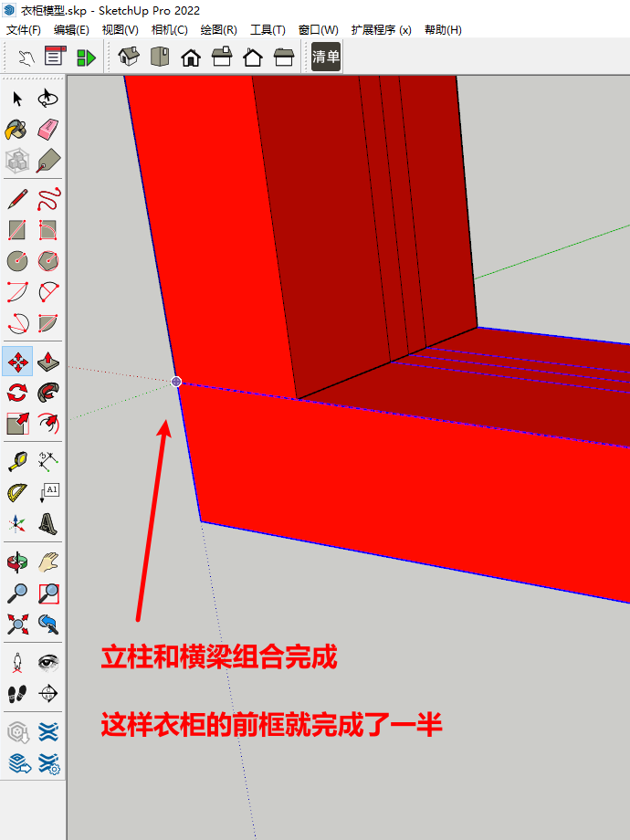Viewport: 630px width, 840px height.
Task: Pick the 3D Text tool
Action: pyautogui.click(x=48, y=523)
